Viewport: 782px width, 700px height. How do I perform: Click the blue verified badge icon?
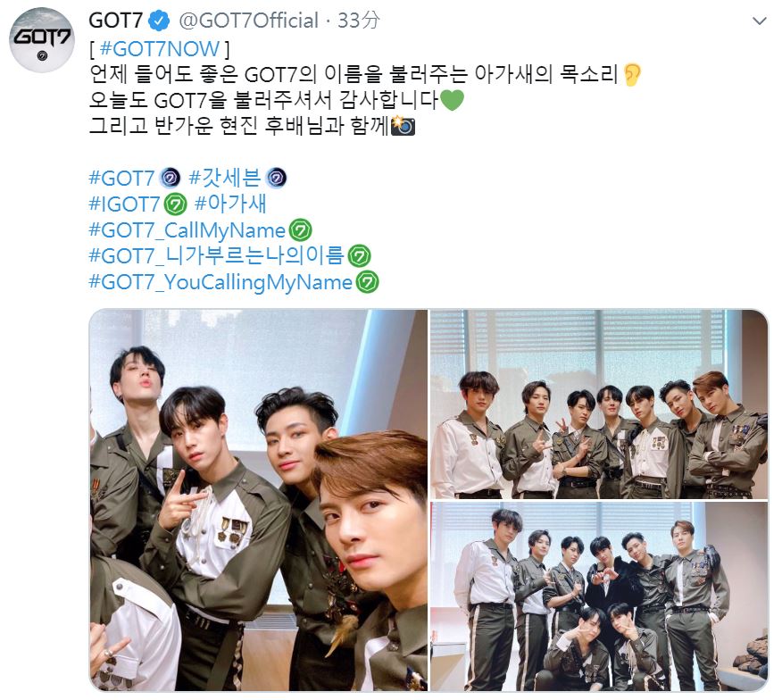pyautogui.click(x=160, y=21)
